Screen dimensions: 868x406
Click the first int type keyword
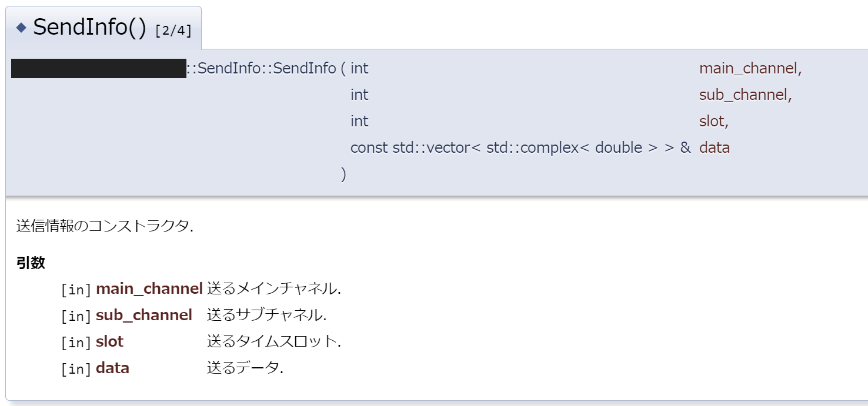[359, 68]
